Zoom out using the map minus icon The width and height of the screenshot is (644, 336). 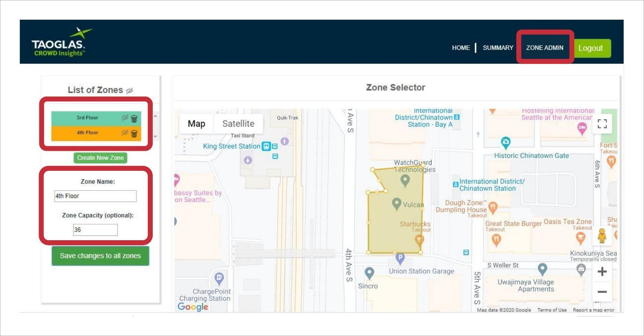(x=602, y=292)
